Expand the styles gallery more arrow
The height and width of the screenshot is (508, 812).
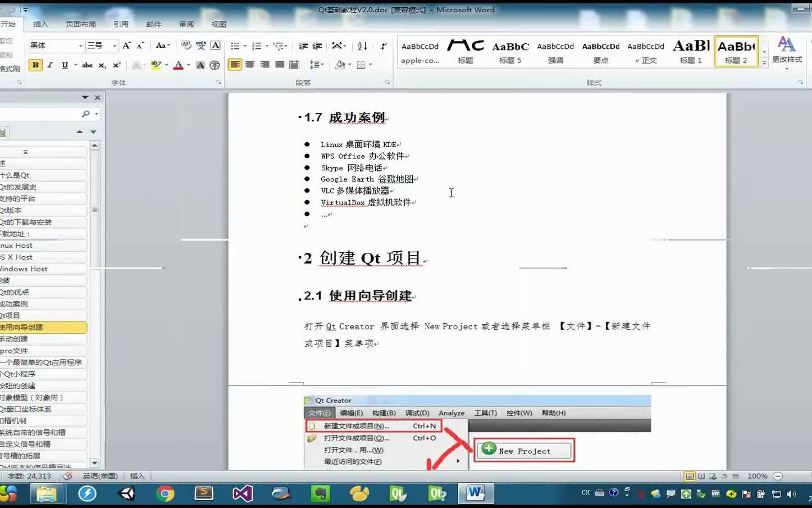point(764,63)
